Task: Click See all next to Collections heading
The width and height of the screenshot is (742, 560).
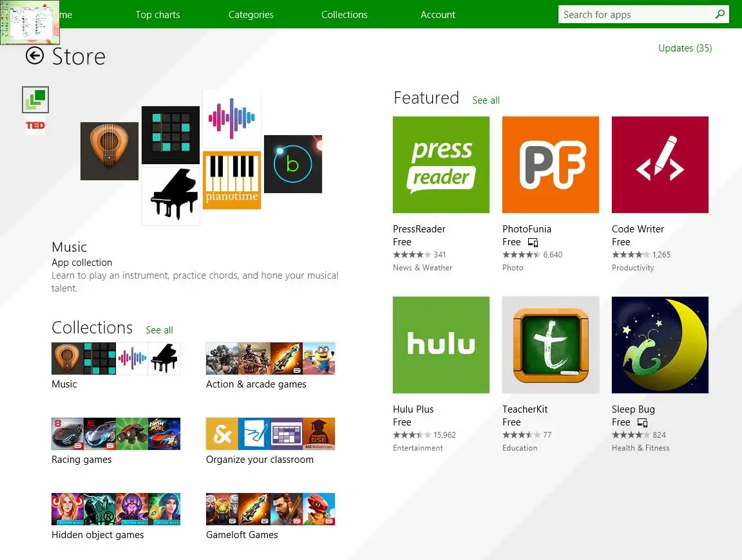Action: coord(160,330)
